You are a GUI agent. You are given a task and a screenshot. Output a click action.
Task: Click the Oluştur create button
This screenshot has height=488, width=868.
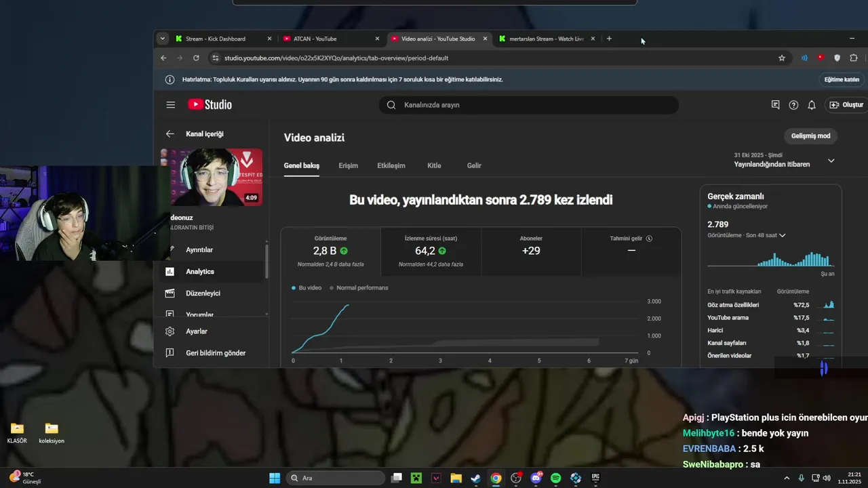(x=846, y=105)
